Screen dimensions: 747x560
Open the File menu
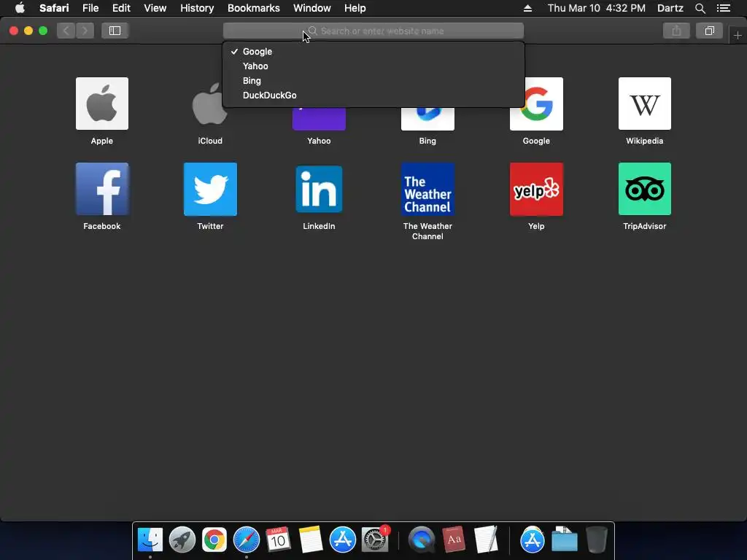tap(90, 8)
